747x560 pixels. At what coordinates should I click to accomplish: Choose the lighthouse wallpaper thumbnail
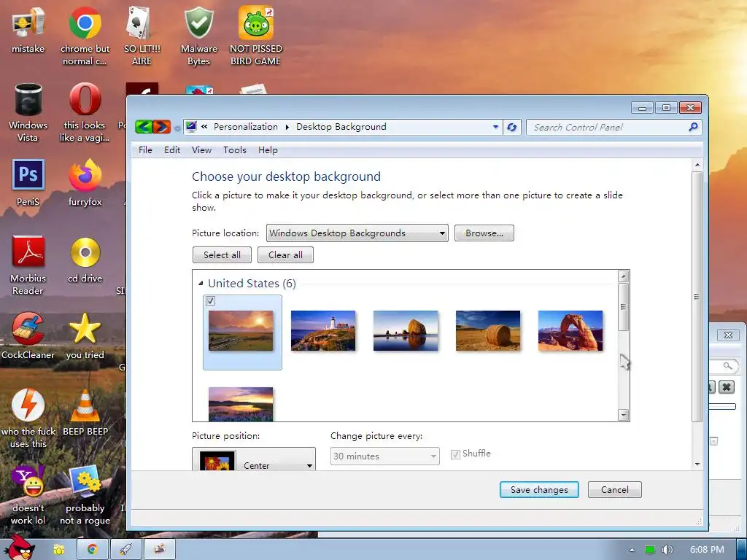click(323, 330)
